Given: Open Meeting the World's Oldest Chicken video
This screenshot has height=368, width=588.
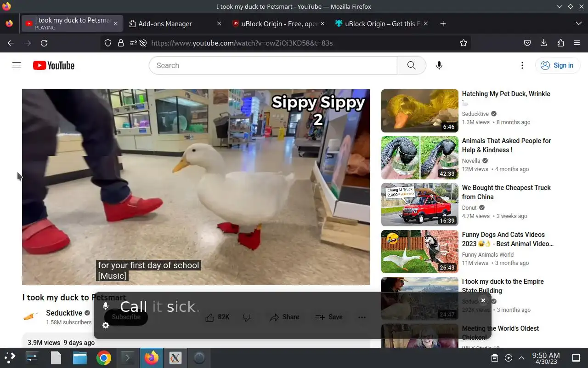Looking at the screenshot, I should [500, 333].
